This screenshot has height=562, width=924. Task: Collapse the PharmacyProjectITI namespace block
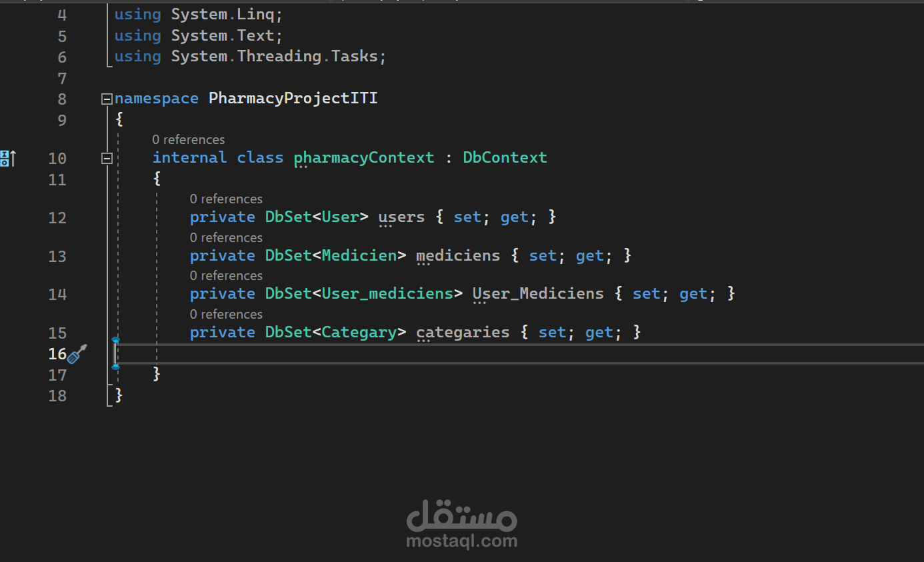[107, 99]
